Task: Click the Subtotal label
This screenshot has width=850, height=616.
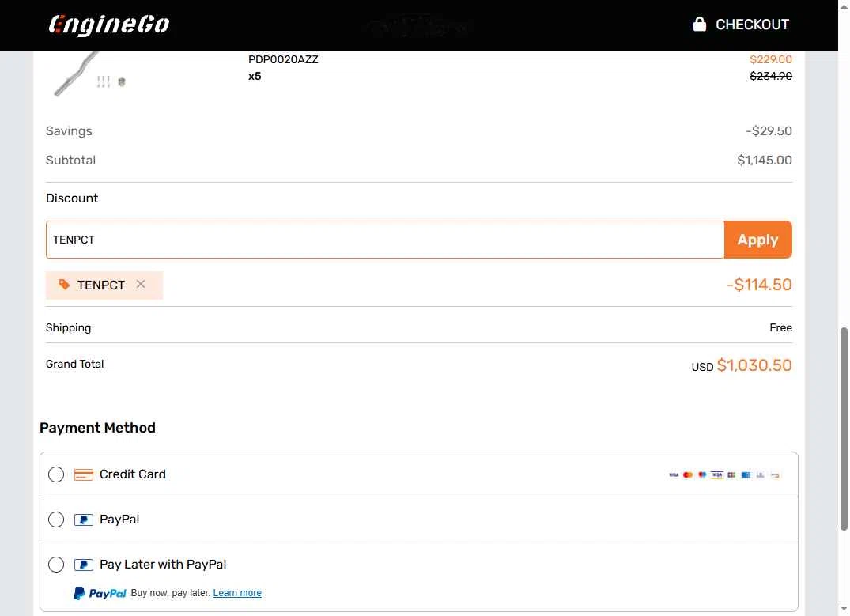Action: 70,161
